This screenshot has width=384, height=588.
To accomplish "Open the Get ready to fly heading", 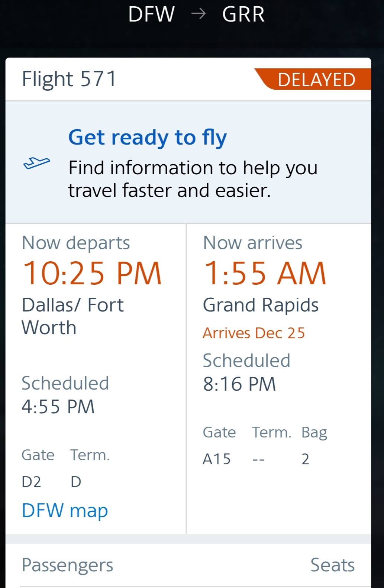I will [147, 138].
